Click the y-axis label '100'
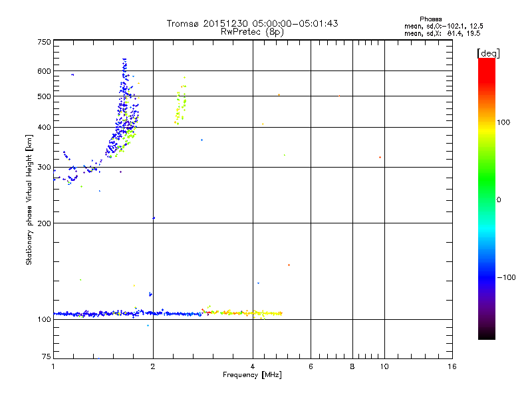This screenshot has width=532, height=399. pyautogui.click(x=44, y=320)
